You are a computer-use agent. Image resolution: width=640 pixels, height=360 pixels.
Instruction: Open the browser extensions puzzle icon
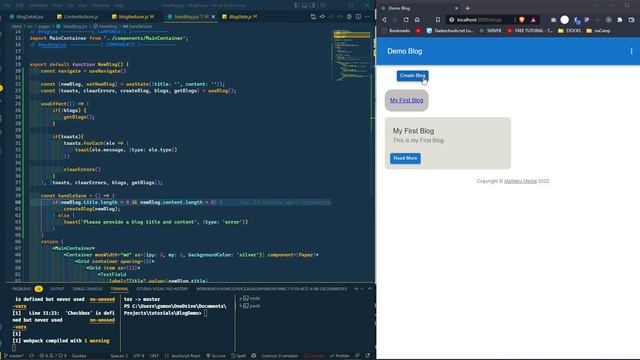[620, 20]
